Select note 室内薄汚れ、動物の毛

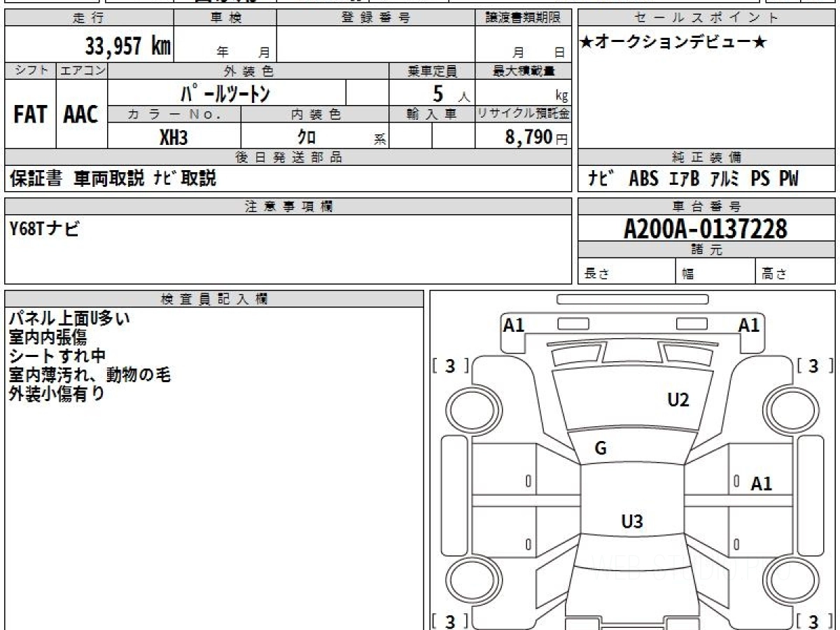pos(90,375)
